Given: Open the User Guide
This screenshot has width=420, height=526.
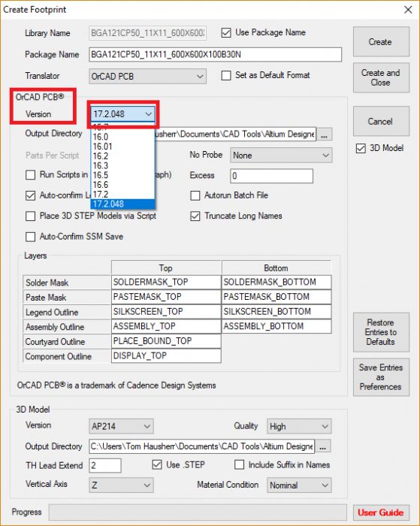Looking at the screenshot, I should point(381,512).
